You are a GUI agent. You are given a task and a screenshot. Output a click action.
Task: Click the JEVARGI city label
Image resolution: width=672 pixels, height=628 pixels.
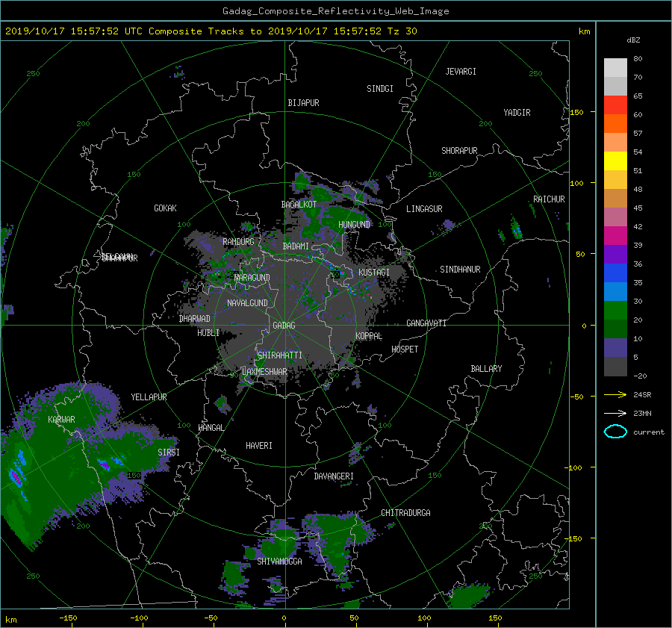tap(461, 72)
